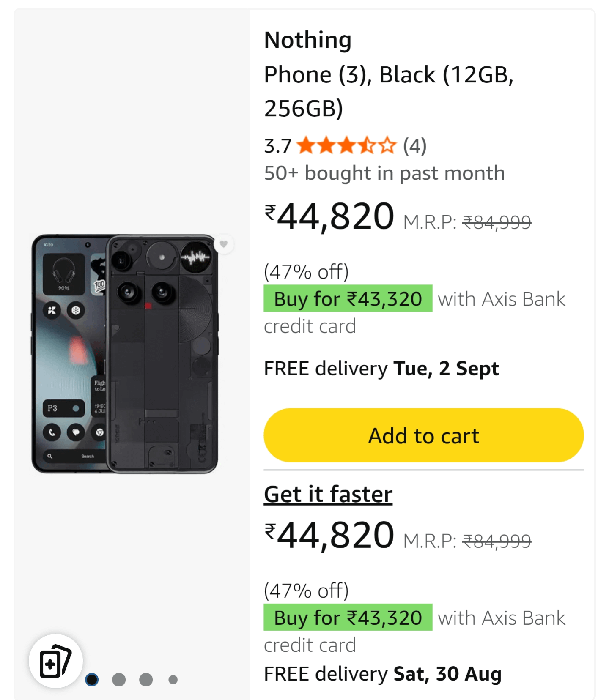The height and width of the screenshot is (700, 609).
Task: Open the Get it faster link
Action: 328,494
